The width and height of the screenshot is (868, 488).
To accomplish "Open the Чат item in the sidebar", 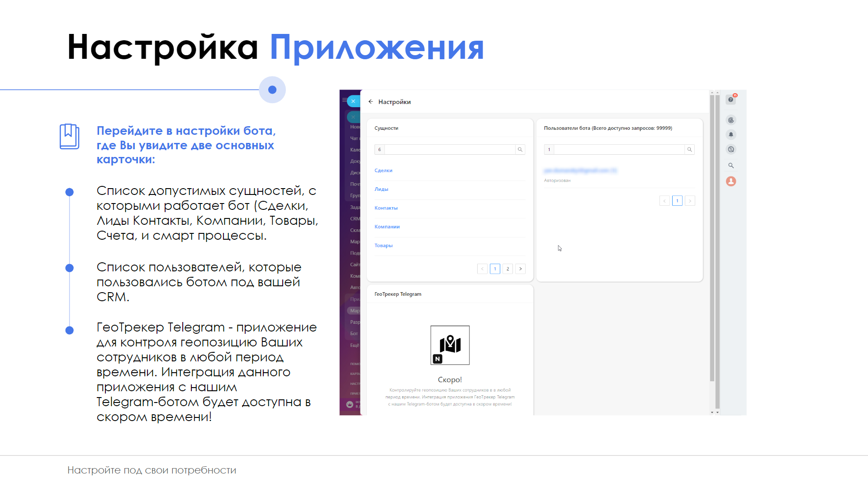I will (x=354, y=138).
